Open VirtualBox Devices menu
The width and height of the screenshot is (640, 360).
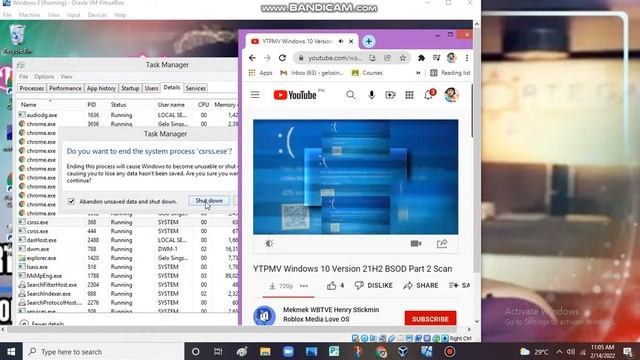pyautogui.click(x=97, y=15)
